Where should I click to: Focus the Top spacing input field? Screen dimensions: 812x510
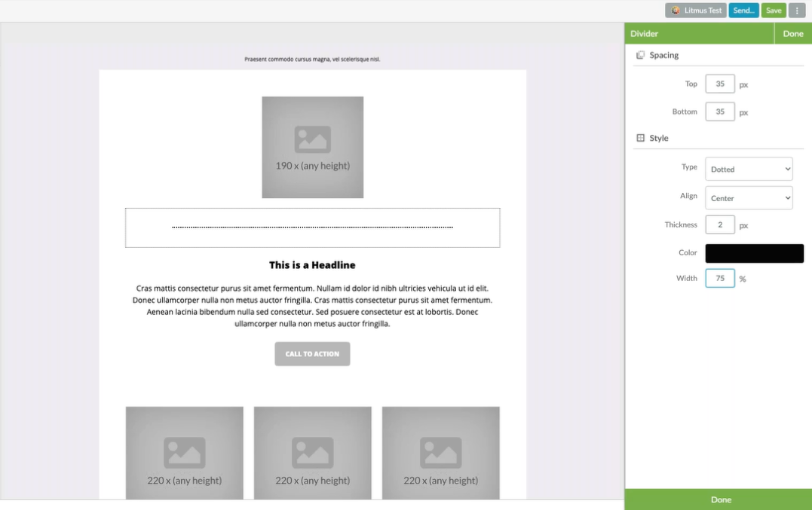[719, 84]
